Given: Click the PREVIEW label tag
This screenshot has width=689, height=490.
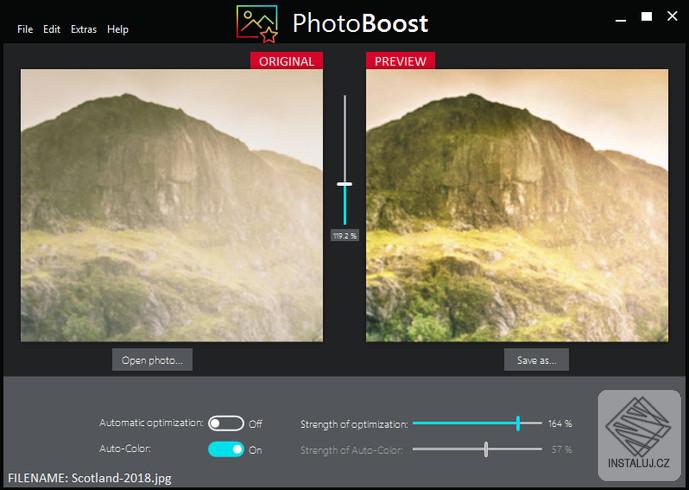Looking at the screenshot, I should coord(400,61).
